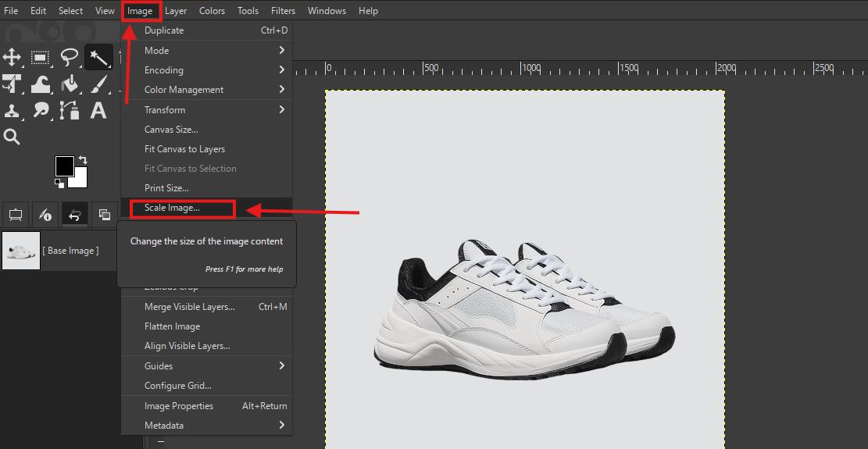Select the Base Image thumbnail
Image resolution: width=868 pixels, height=449 pixels.
21,251
